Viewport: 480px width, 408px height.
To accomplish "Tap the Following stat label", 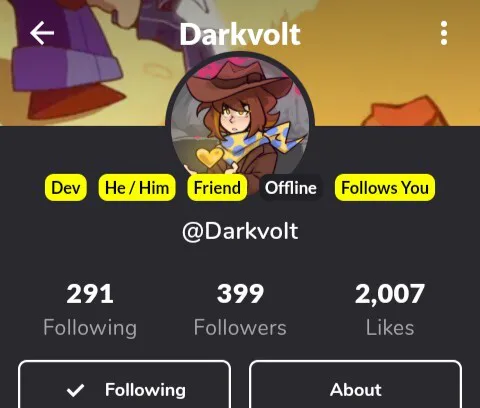I will point(90,328).
